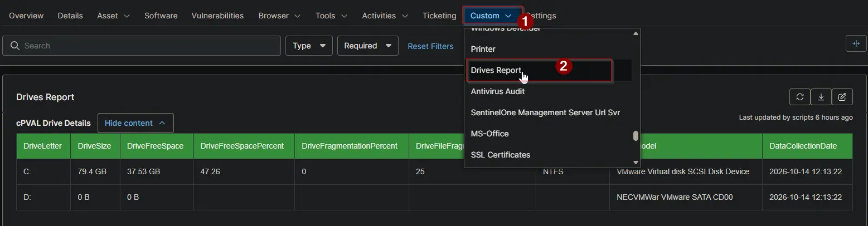Click the C: drive letter cell
This screenshot has width=868, height=226.
(43, 171)
